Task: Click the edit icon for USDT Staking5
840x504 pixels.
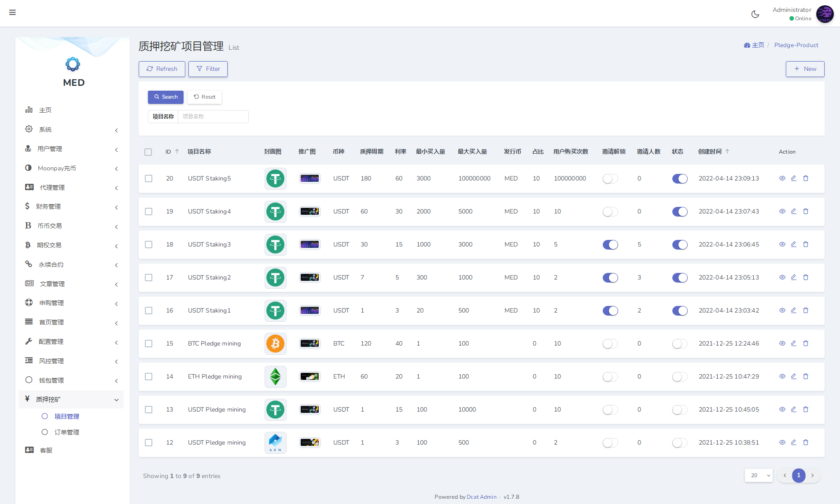Action: [x=793, y=178]
